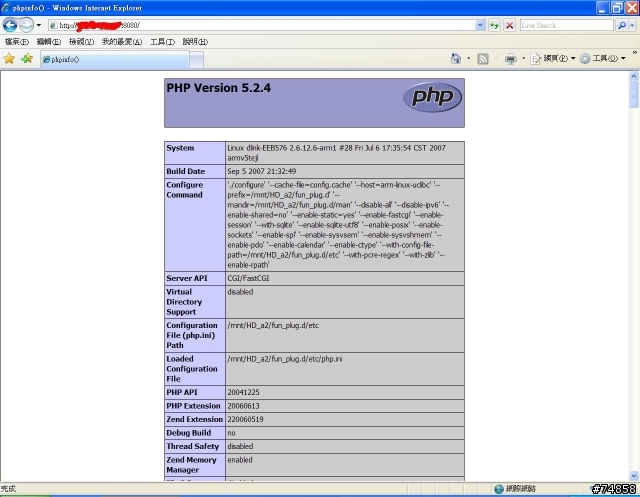Open the 說明(H) menu
Screen dimensions: 640x497
tap(195, 42)
